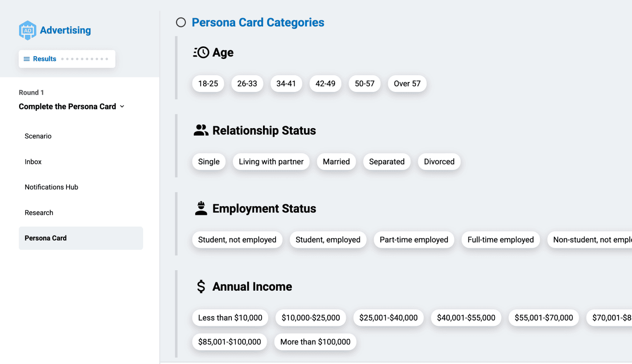Click the people icon beside Relationship Status

tap(201, 130)
